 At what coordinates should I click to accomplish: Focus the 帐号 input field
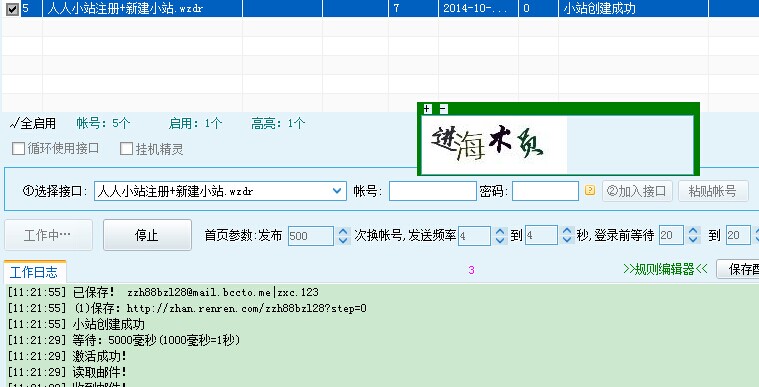(433, 191)
